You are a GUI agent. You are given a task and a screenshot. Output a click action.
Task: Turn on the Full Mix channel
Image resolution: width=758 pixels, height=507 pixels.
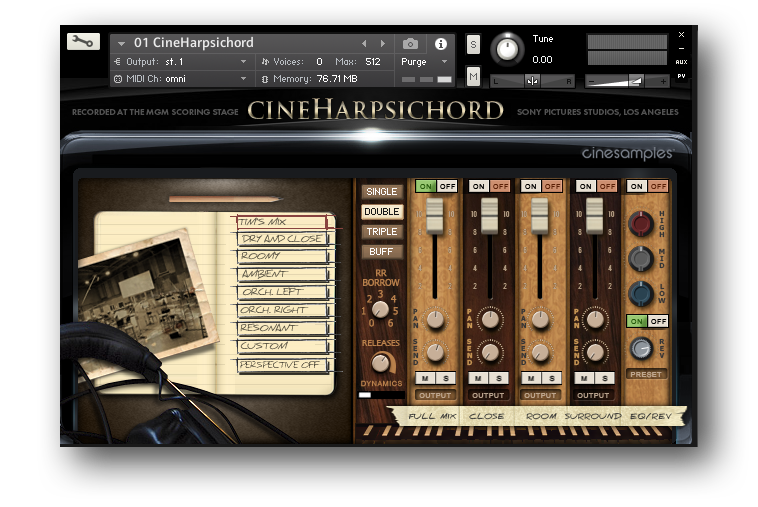point(426,187)
